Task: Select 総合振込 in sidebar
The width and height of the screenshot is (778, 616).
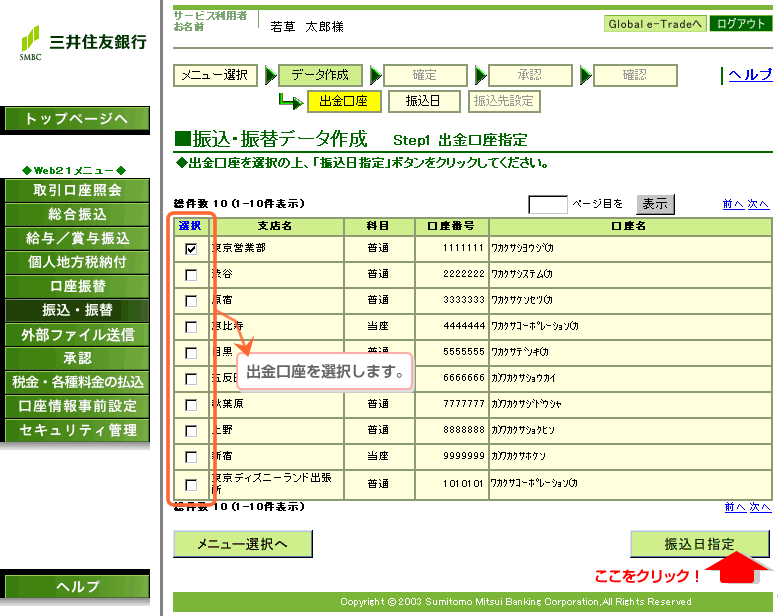Action: [x=77, y=214]
